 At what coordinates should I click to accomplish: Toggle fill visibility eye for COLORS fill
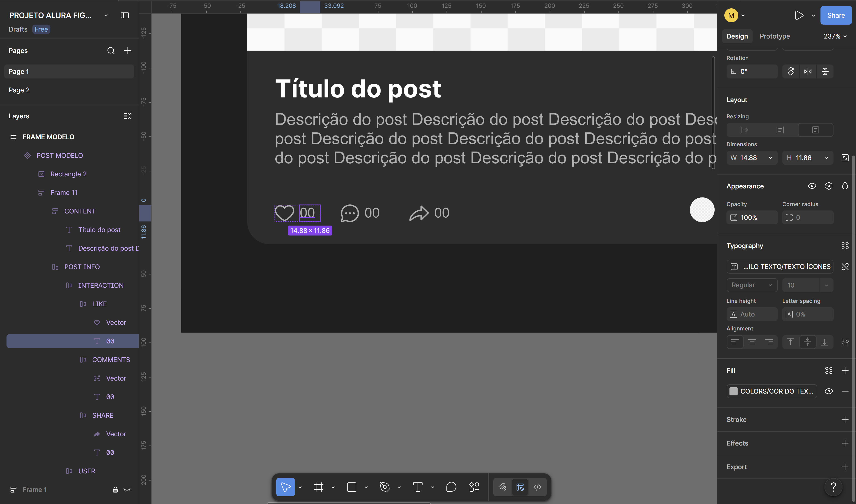coord(828,391)
